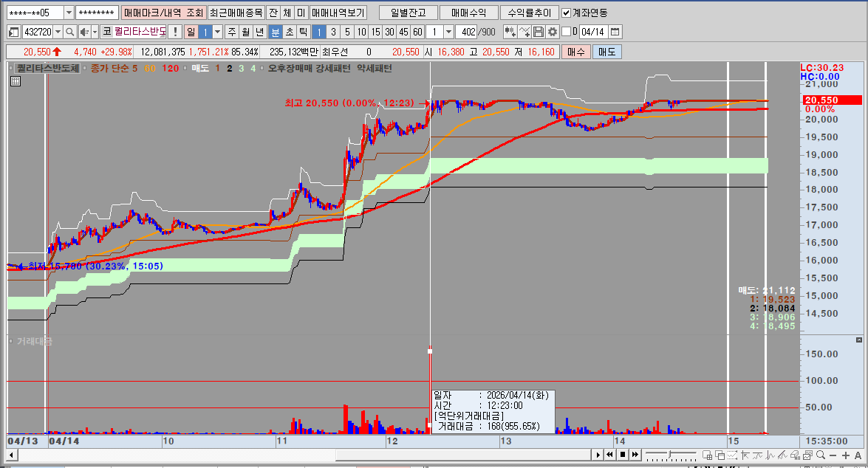The height and width of the screenshot is (468, 868).
Task: Select the 10-minute interval button
Action: [x=361, y=32]
